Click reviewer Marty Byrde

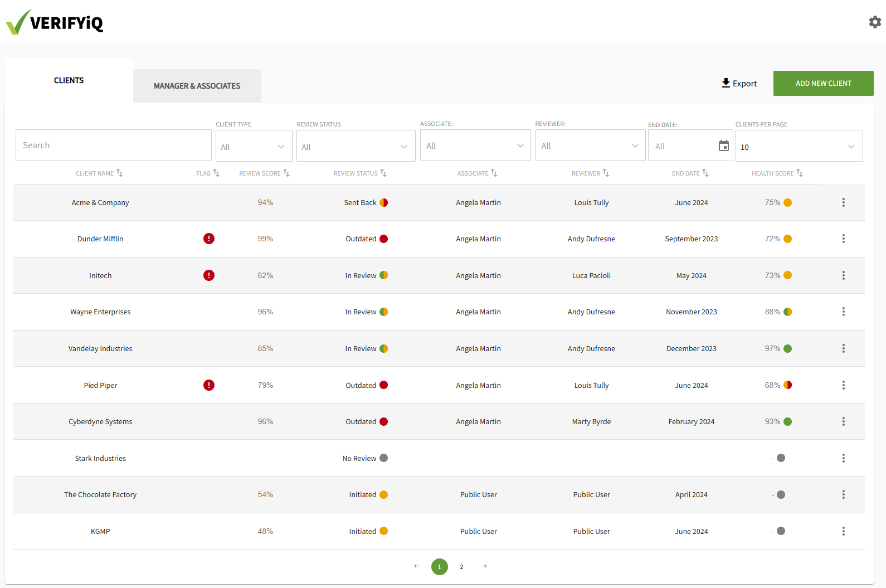[x=591, y=421]
